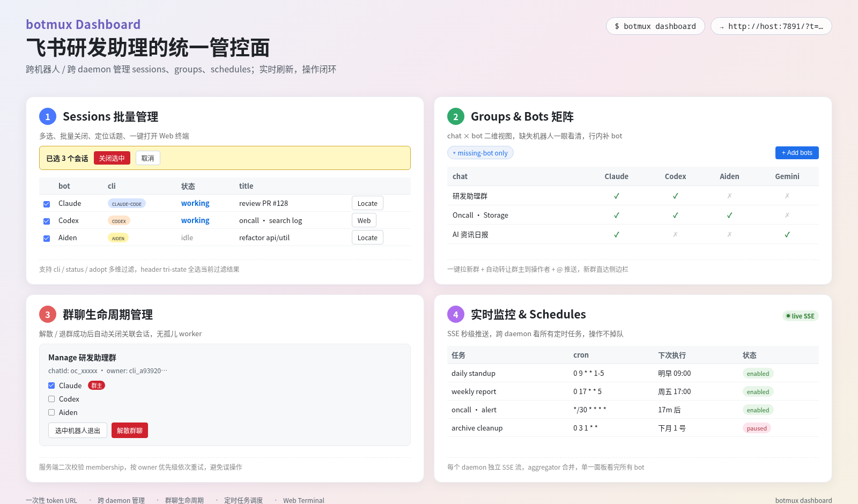
Task: Click the AIDEN cli tag
Action: (118, 238)
